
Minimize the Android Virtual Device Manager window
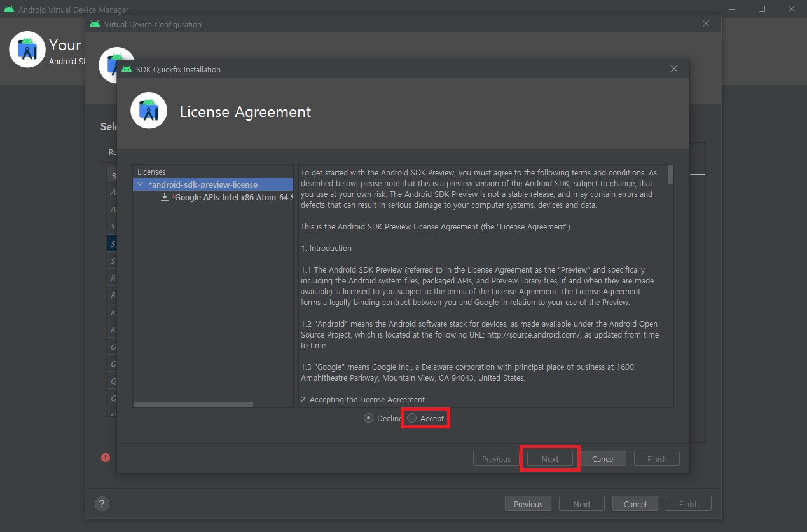[733, 9]
